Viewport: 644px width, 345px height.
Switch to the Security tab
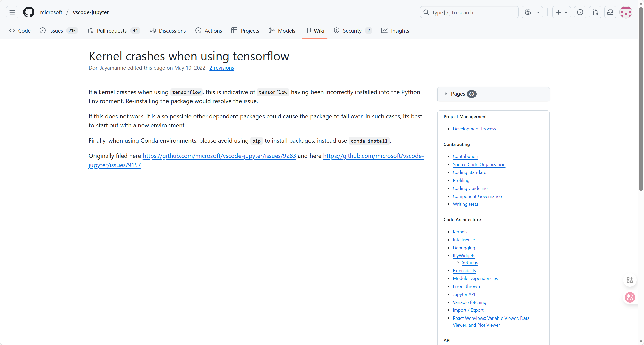pos(352,31)
